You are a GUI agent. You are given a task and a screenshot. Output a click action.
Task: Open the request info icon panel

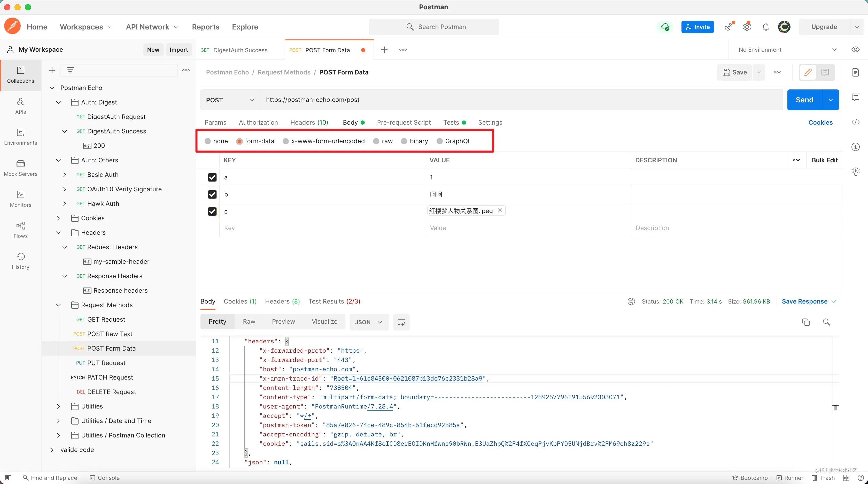pos(856,147)
